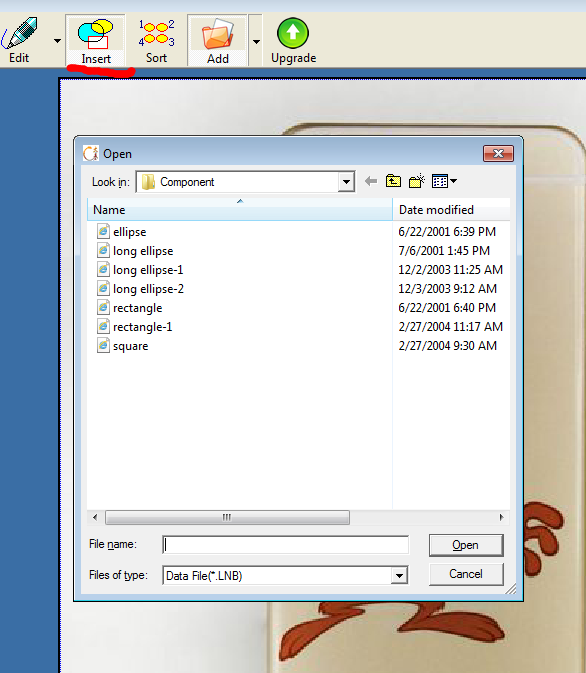Open the Insert shapes tool
Image resolution: width=586 pixels, height=673 pixels.
coord(95,40)
